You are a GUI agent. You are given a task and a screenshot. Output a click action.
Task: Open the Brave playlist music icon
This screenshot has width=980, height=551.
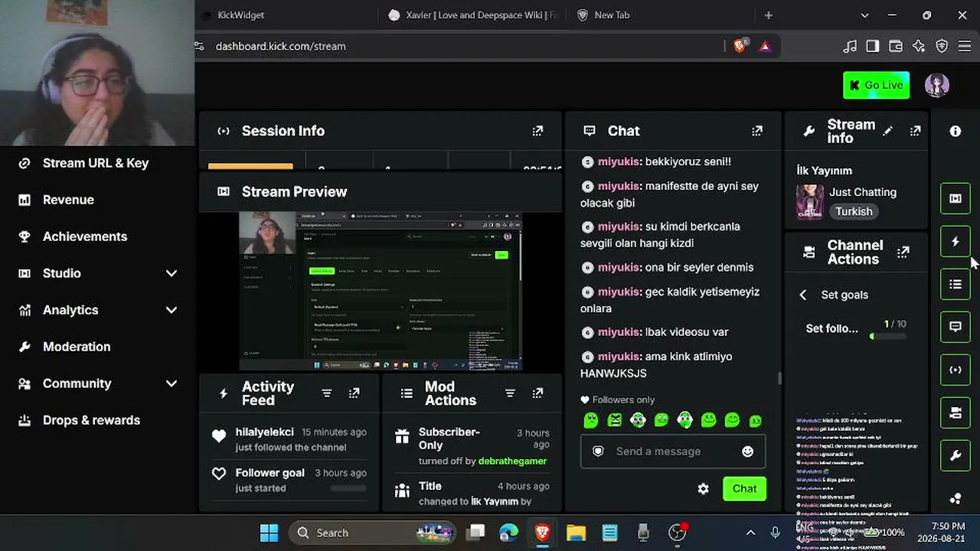(x=850, y=47)
